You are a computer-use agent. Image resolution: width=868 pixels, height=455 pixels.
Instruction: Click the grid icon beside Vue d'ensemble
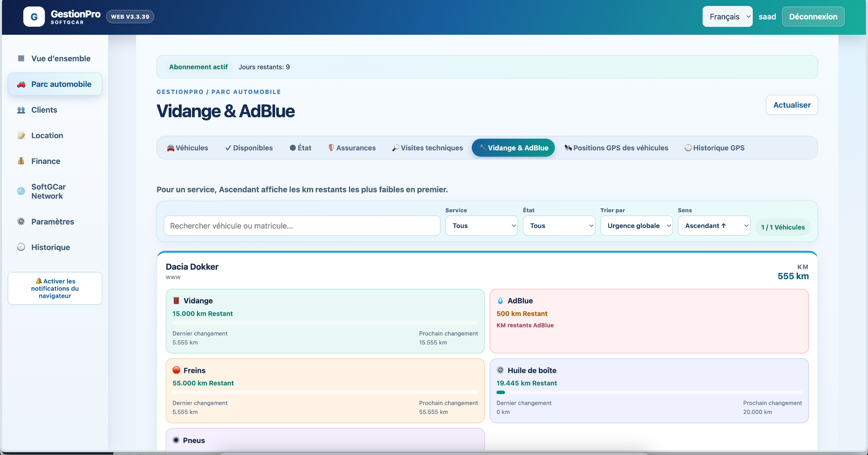coord(21,58)
